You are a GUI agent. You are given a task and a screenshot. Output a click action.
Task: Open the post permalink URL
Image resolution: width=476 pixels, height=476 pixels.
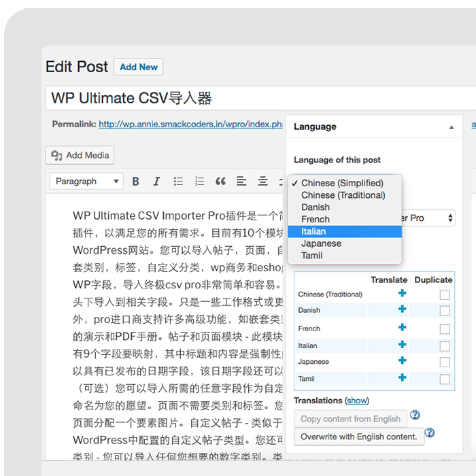click(190, 124)
